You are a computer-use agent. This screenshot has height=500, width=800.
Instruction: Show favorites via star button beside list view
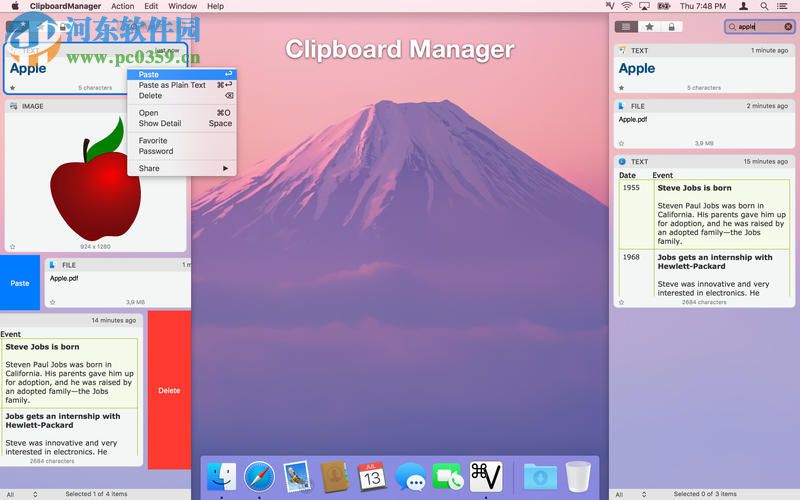649,27
